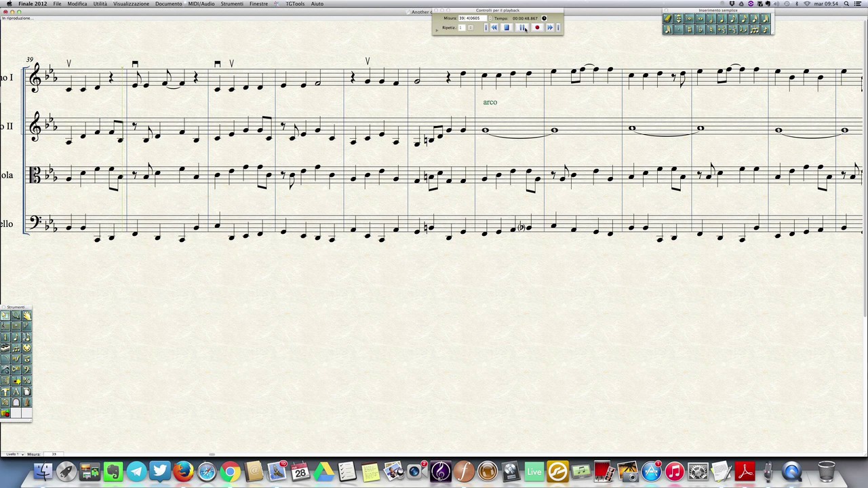Open the Strumenti menu
The image size is (868, 488).
232,3
